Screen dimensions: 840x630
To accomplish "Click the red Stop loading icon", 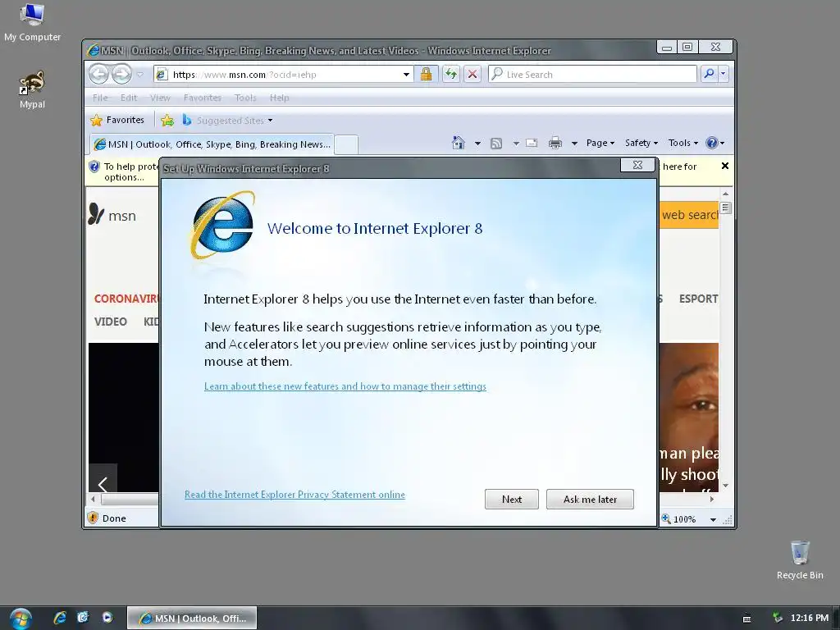I will (x=472, y=74).
